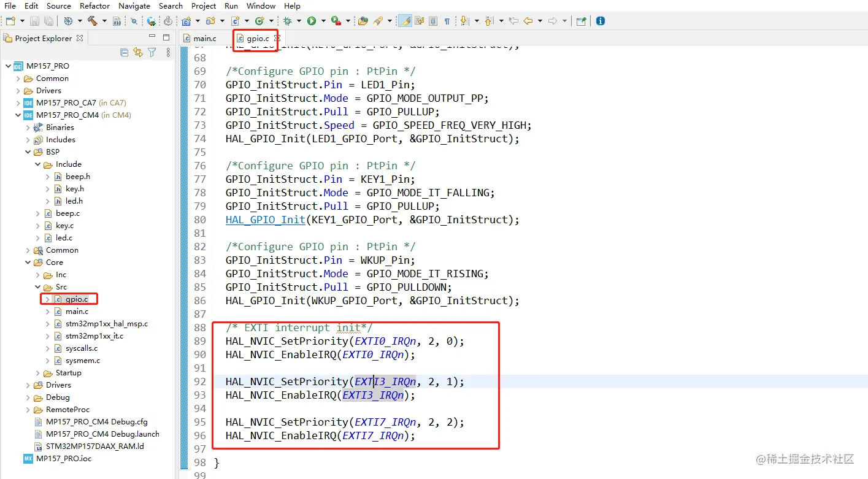Screen dimensions: 868x479
Task: Click the Pin Editor icon
Action: click(581, 21)
